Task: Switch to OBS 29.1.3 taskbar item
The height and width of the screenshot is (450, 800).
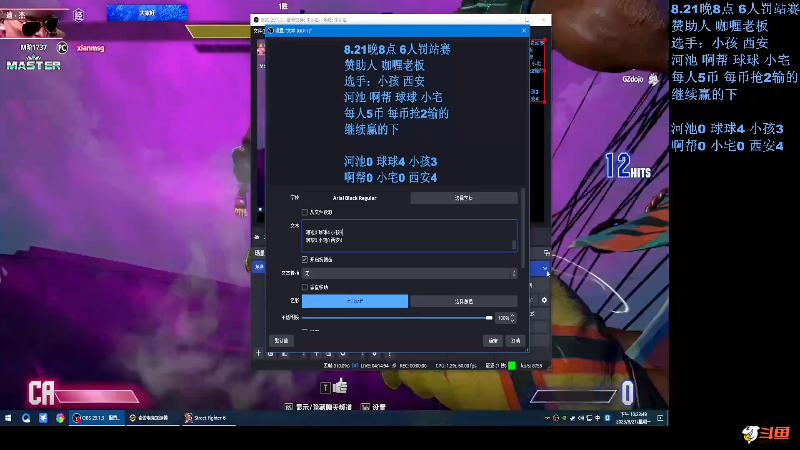Action: point(96,418)
